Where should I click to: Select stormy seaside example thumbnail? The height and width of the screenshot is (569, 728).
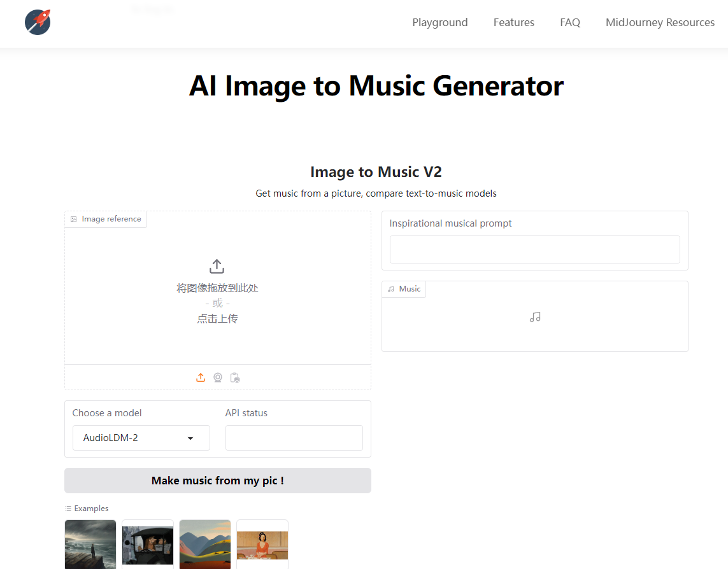click(90, 544)
